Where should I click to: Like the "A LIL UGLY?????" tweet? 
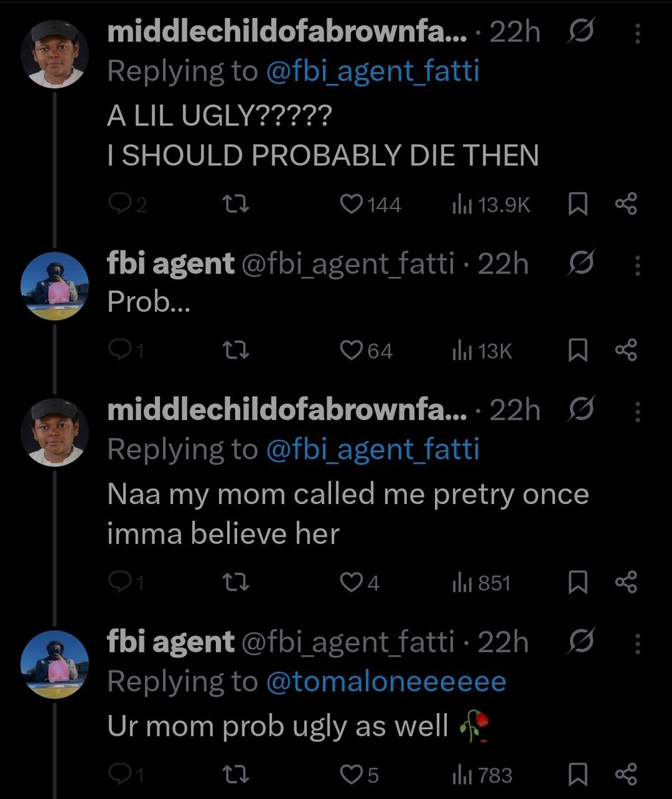(351, 204)
